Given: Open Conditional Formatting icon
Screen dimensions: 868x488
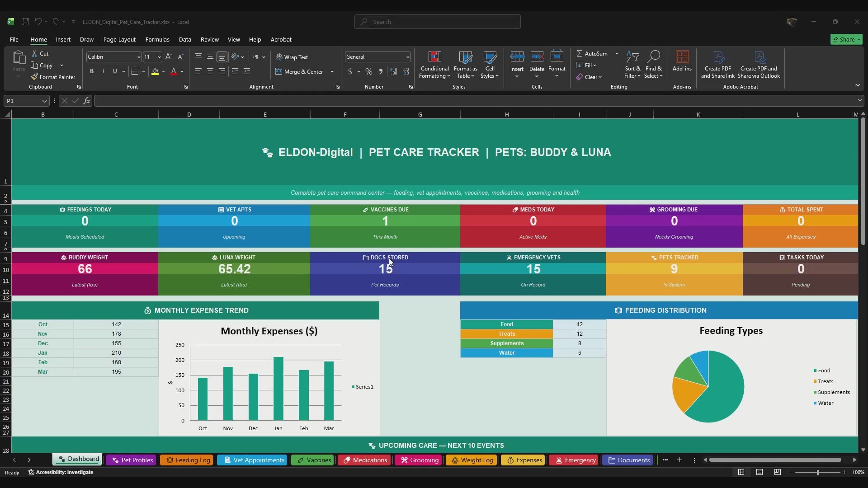Looking at the screenshot, I should pyautogui.click(x=434, y=57).
